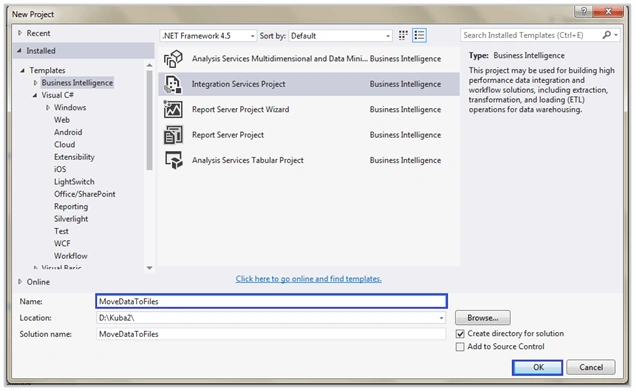Viewport: 635px width, 391px height.
Task: Open the Location path dropdown
Action: pyautogui.click(x=441, y=318)
